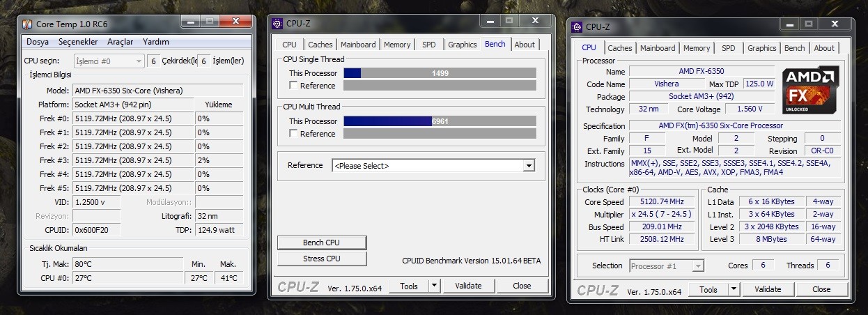The height and width of the screenshot is (315, 868).
Task: Click Cores count field showing 6
Action: 763,266
